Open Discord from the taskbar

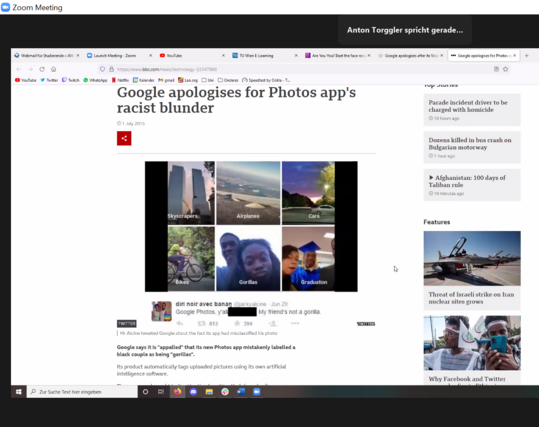tap(193, 392)
